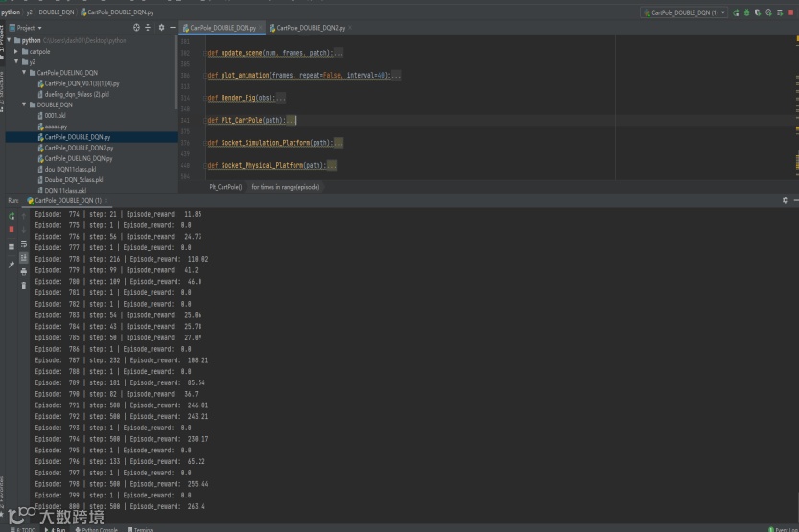Image resolution: width=799 pixels, height=532 pixels.
Task: Collapse the DOUBLE_DQN folder
Action: coord(24,104)
